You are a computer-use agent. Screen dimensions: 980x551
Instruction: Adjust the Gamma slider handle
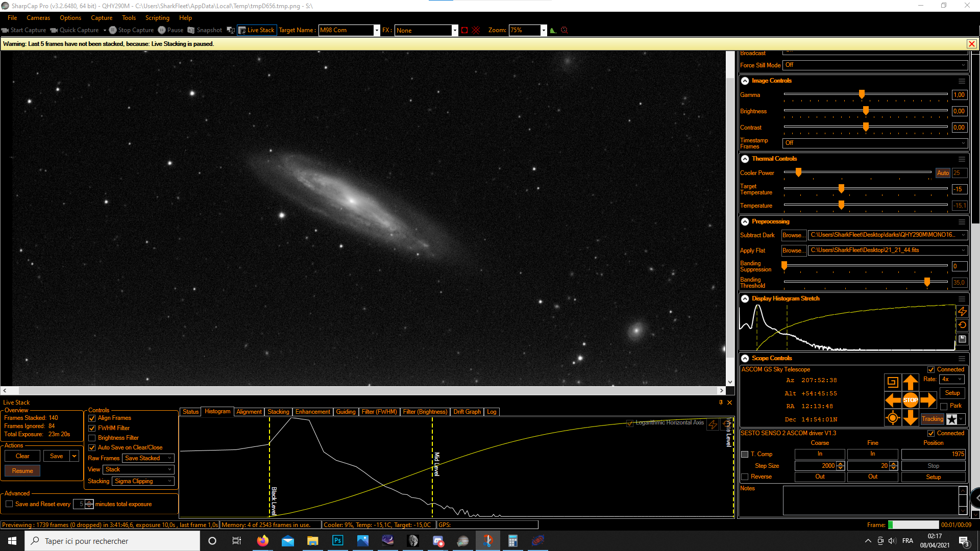(862, 94)
